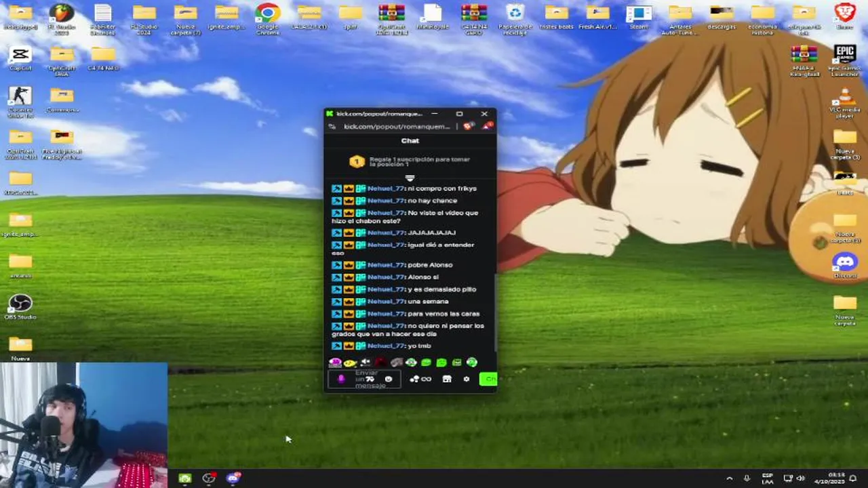The image size is (868, 488).
Task: Launch Google Chrome from the desktop
Action: [x=268, y=18]
